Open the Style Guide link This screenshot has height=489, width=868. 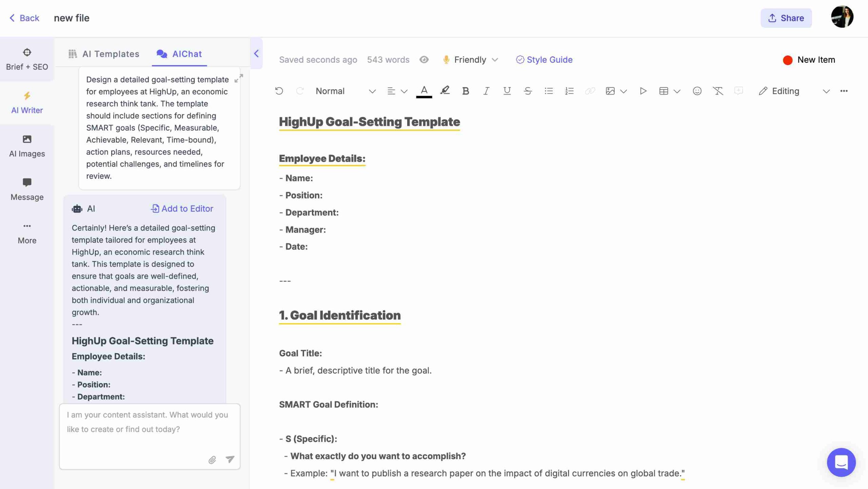tap(544, 60)
